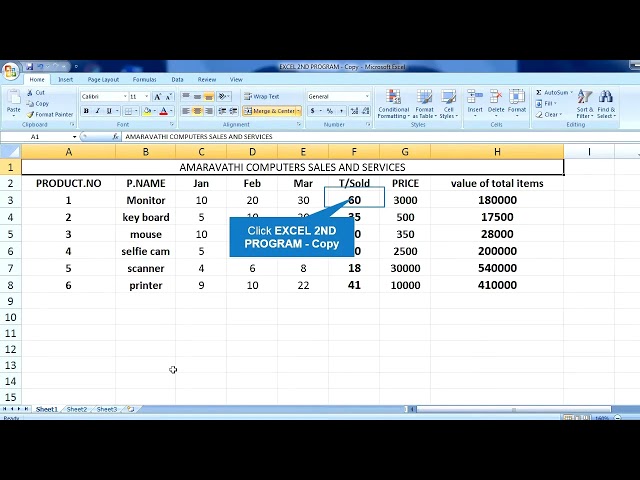Image resolution: width=640 pixels, height=480 pixels.
Task: Open the Find & Select button
Action: (x=606, y=104)
